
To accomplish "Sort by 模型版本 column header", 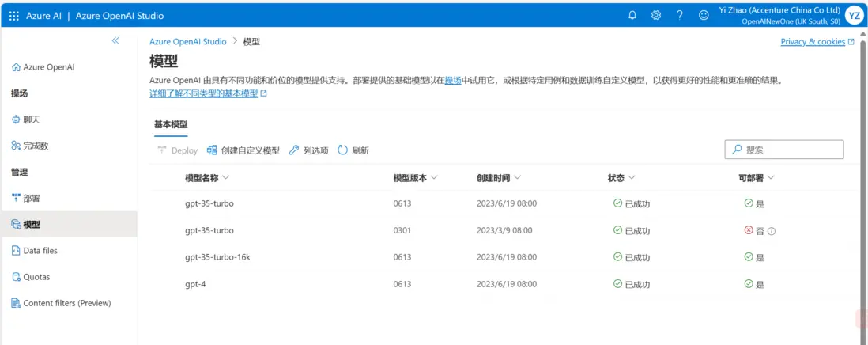I will click(x=416, y=178).
